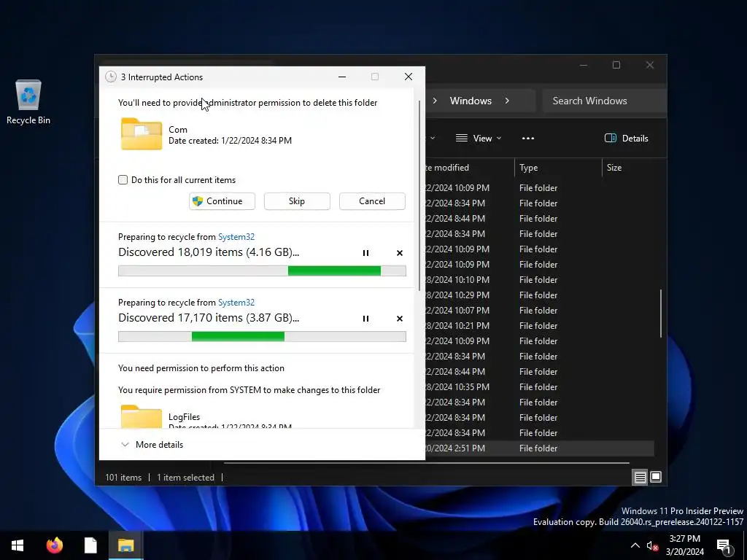This screenshot has height=560, width=747.
Task: Select the row modified at 10:29 PM
Action: tap(538, 295)
